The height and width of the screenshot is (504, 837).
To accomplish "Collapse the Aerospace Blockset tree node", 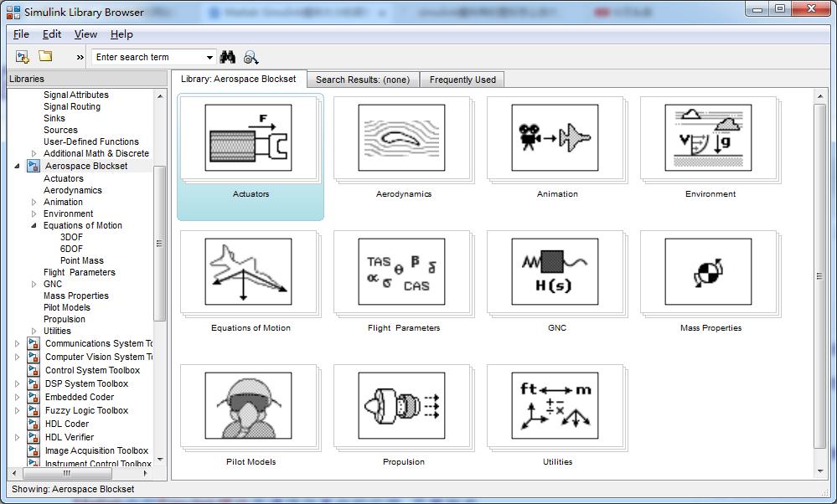I will point(18,166).
